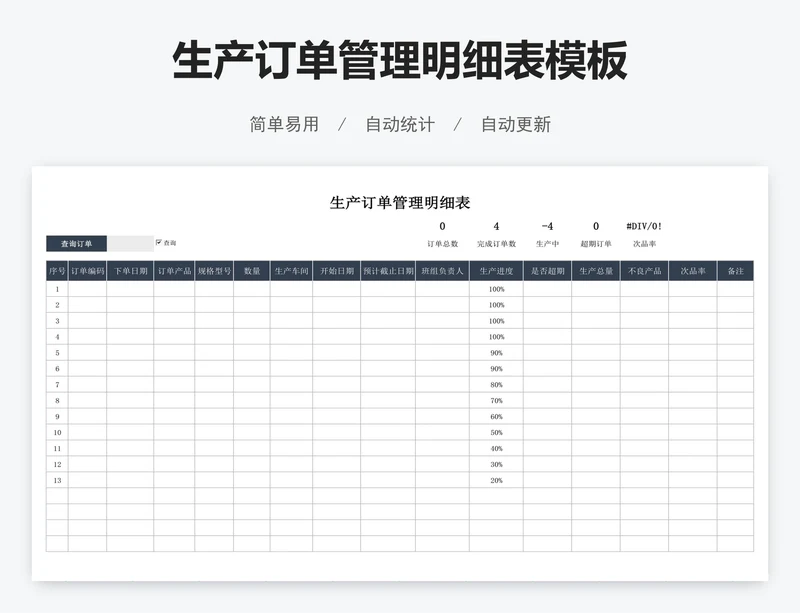The width and height of the screenshot is (800, 613).
Task: Select the 预计截止日期 column header
Action: pyautogui.click(x=388, y=271)
